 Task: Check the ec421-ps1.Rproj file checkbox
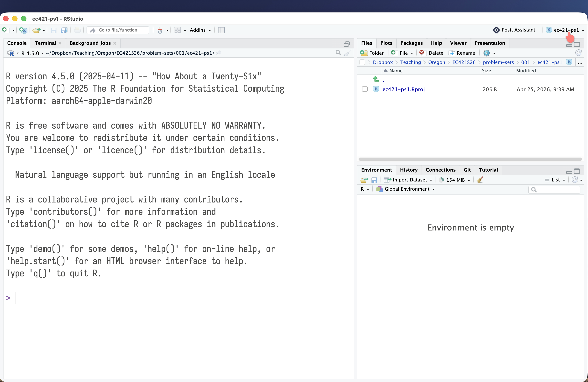[365, 89]
